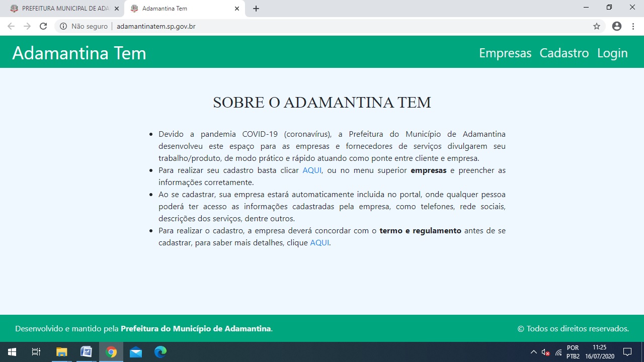Viewport: 644px width, 362px height.
Task: Switch to the PREFEITURA MUNICIPAL DE ADA tab
Action: [x=60, y=9]
